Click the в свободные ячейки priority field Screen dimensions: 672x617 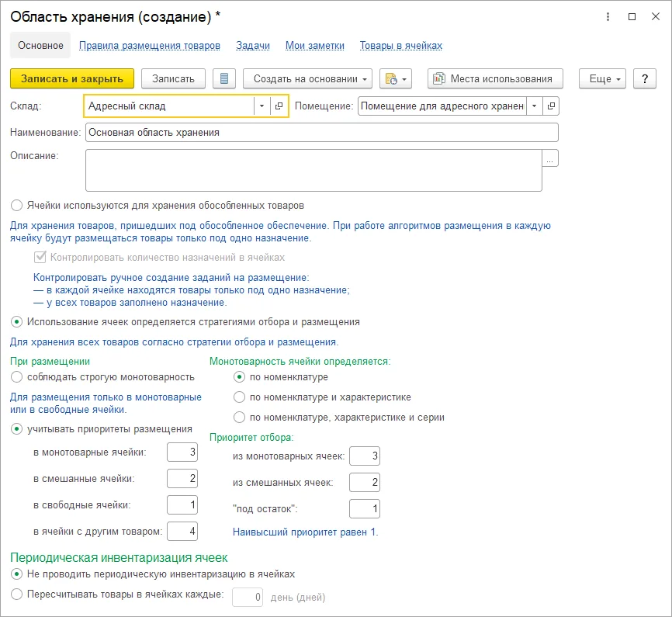point(182,505)
